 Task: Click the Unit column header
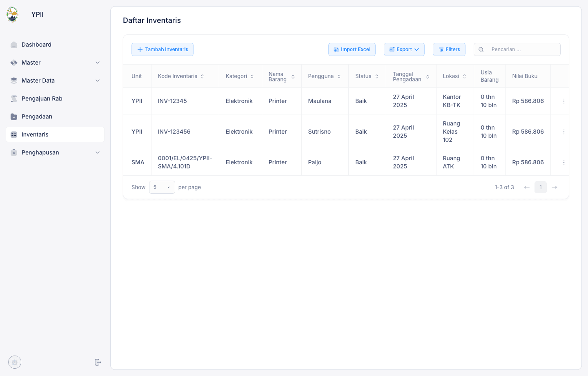(137, 76)
